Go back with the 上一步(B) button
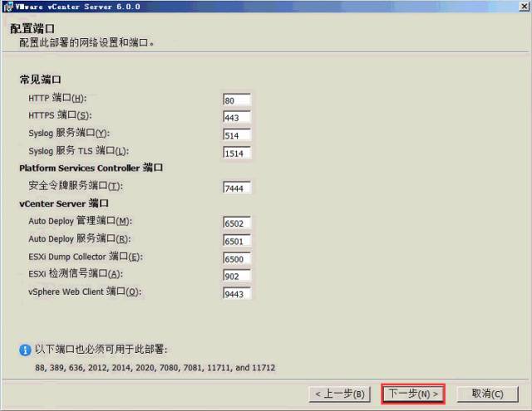The width and height of the screenshot is (532, 411). click(x=340, y=394)
